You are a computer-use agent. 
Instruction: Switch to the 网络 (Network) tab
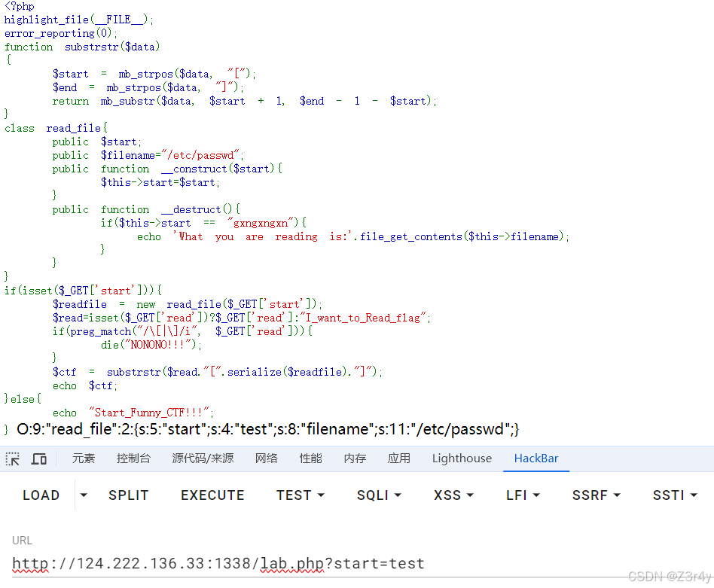(x=267, y=459)
